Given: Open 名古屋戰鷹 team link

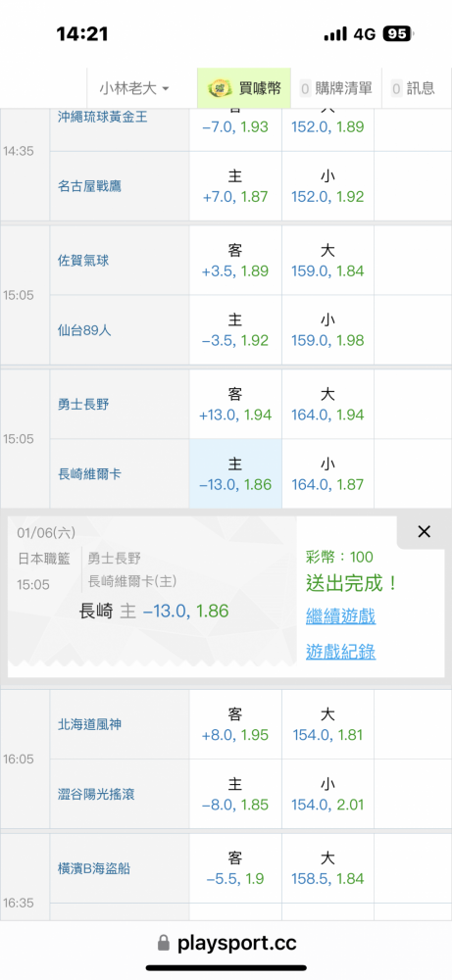Looking at the screenshot, I should coord(89,185).
